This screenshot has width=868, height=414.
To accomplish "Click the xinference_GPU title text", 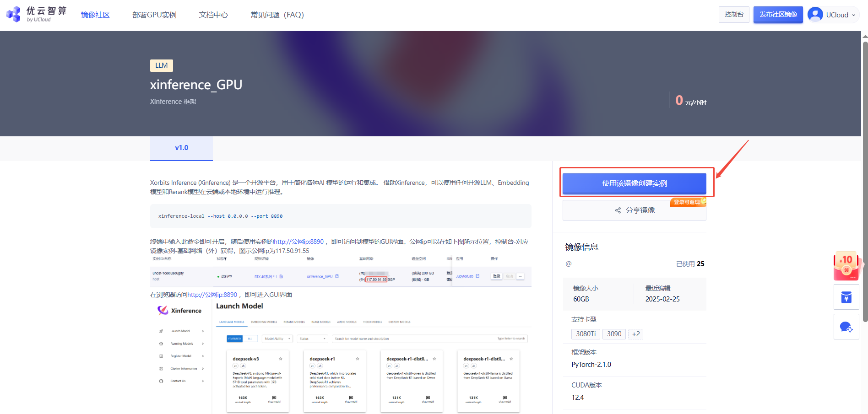I will point(196,85).
